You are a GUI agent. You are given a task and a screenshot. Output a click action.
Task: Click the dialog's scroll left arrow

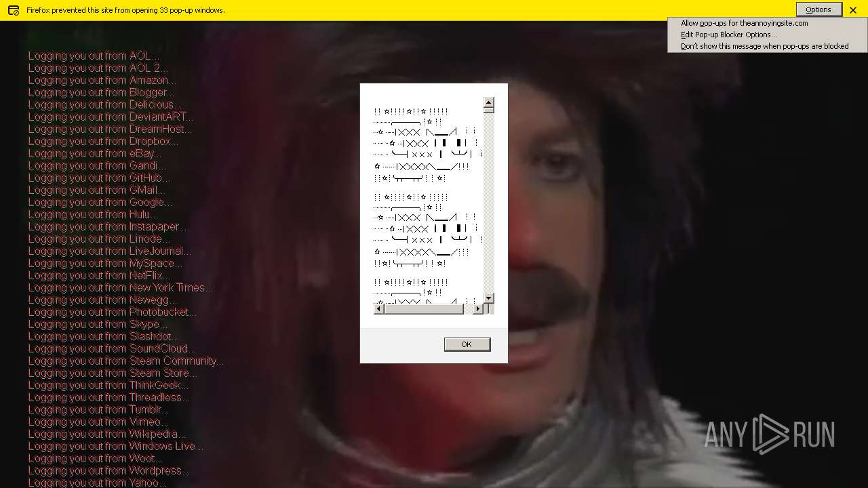click(x=378, y=309)
